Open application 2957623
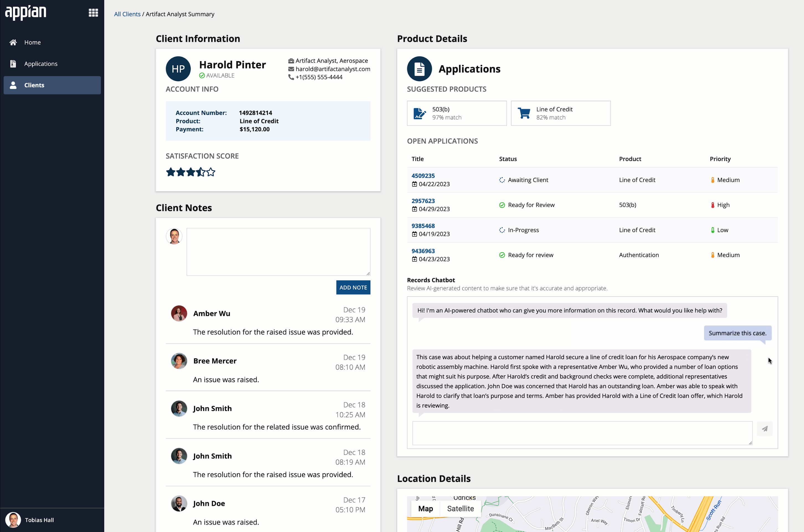804x532 pixels. click(x=423, y=201)
